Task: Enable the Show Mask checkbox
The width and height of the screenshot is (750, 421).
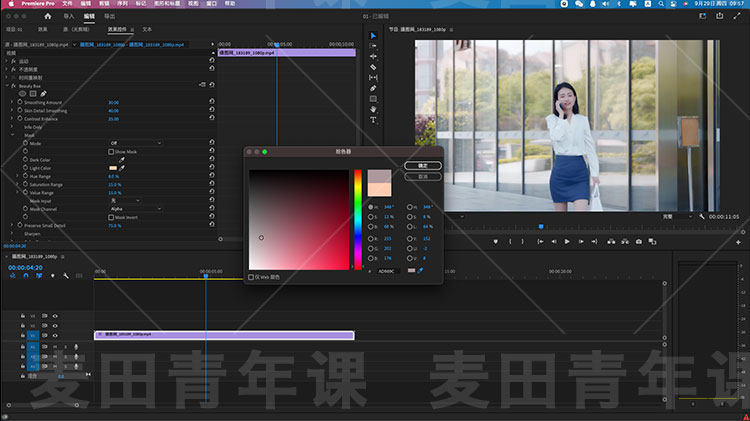Action: click(111, 151)
